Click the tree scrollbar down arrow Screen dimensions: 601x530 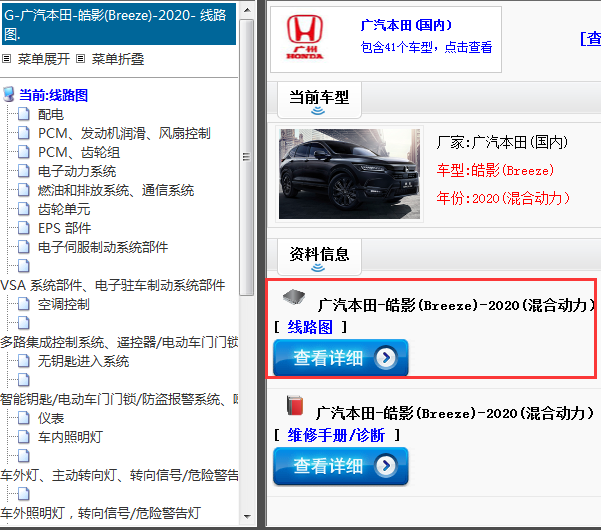point(247,517)
